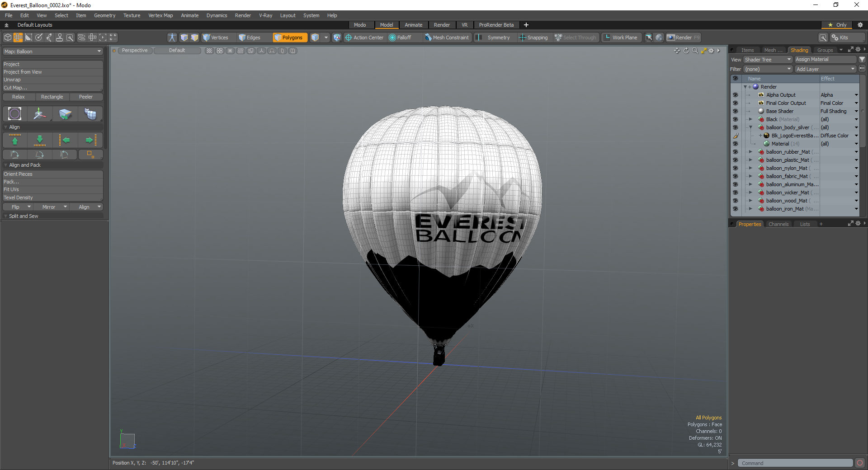Screen dimensions: 868x470
Task: Open the Geometry menu
Action: pos(104,15)
